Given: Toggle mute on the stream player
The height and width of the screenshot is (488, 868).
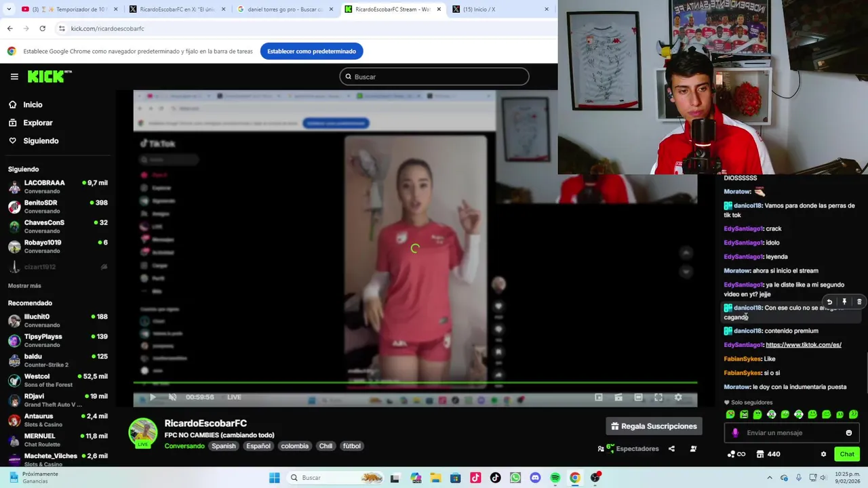Looking at the screenshot, I should 172,397.
